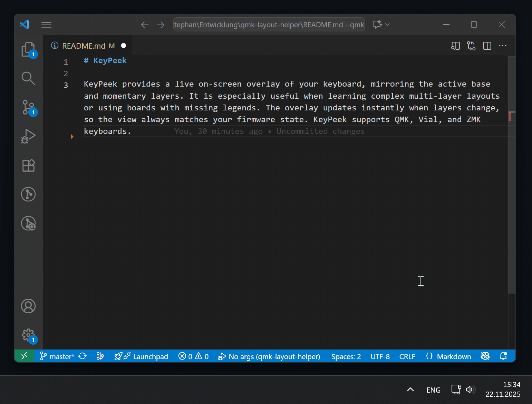Open the hamburger application menu
The image size is (532, 404).
46,24
